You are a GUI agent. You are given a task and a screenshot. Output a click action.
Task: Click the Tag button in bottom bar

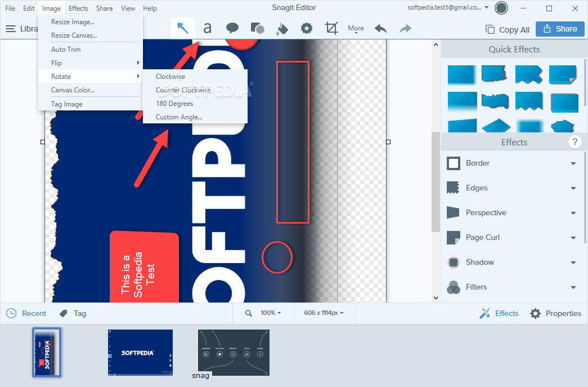coord(73,313)
